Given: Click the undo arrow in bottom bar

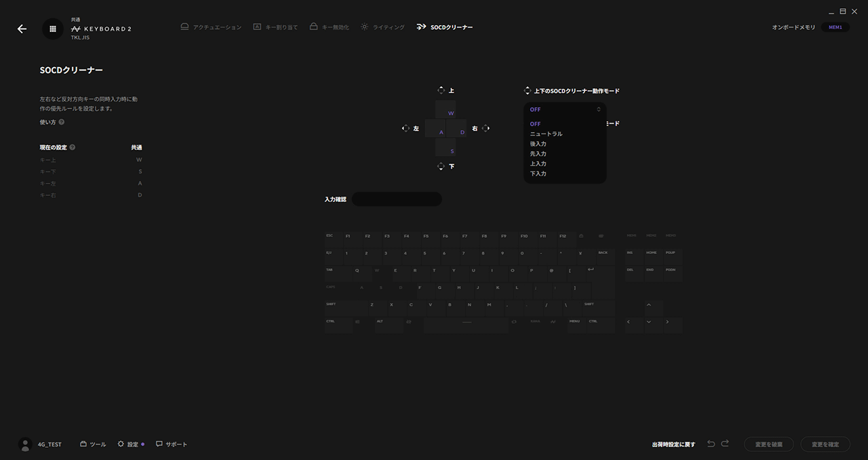Looking at the screenshot, I should 711,444.
